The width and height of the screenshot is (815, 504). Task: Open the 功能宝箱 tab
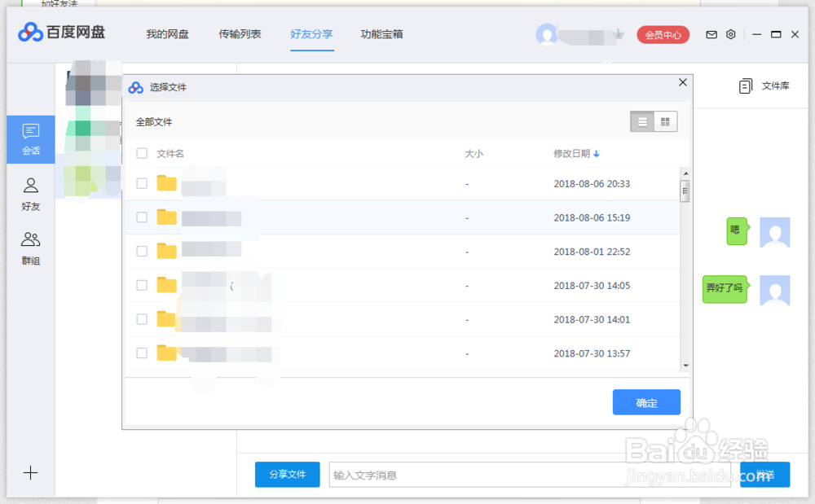coord(381,34)
